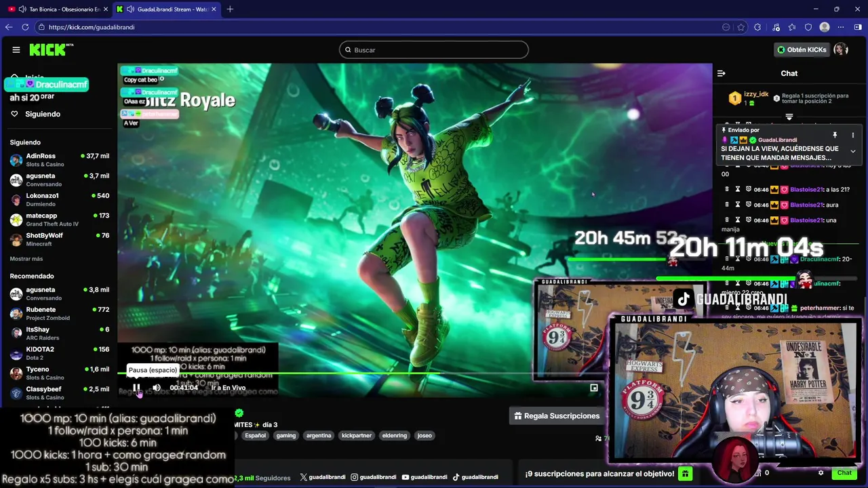Screen dimensions: 868x488
Task: Open browser profile account icon
Action: tap(825, 27)
